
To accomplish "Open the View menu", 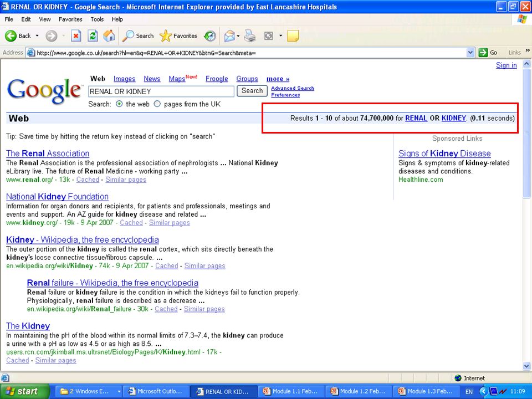I will click(44, 19).
